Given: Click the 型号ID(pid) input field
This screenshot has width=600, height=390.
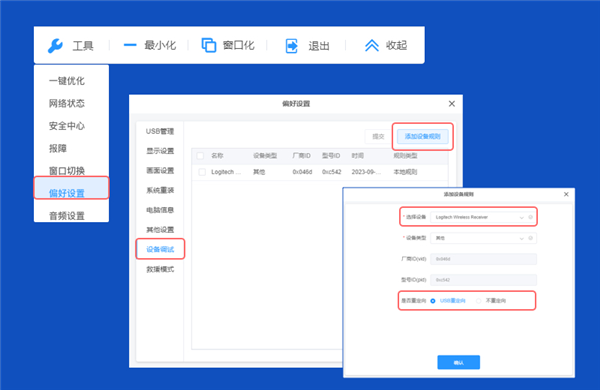Looking at the screenshot, I should [483, 280].
